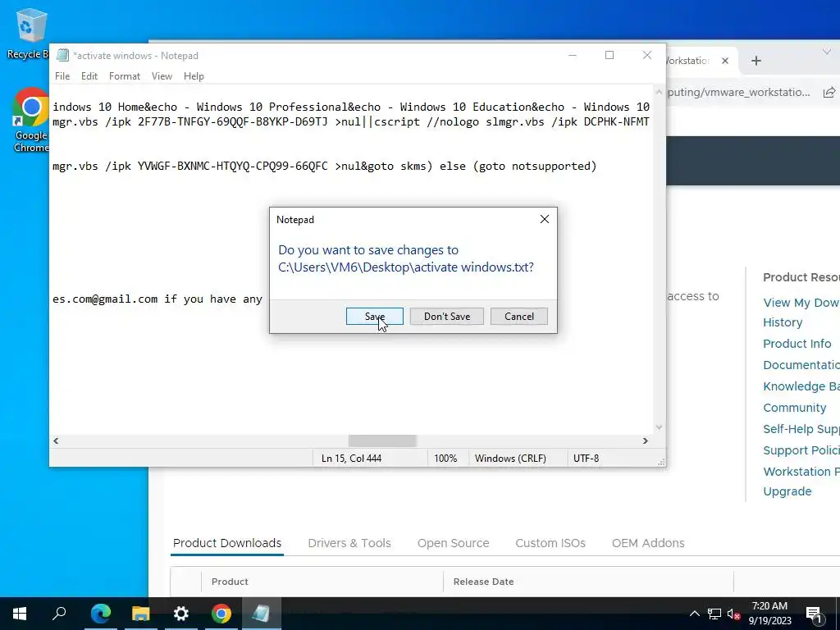Open the Recycle Bin desktop icon

point(30,33)
